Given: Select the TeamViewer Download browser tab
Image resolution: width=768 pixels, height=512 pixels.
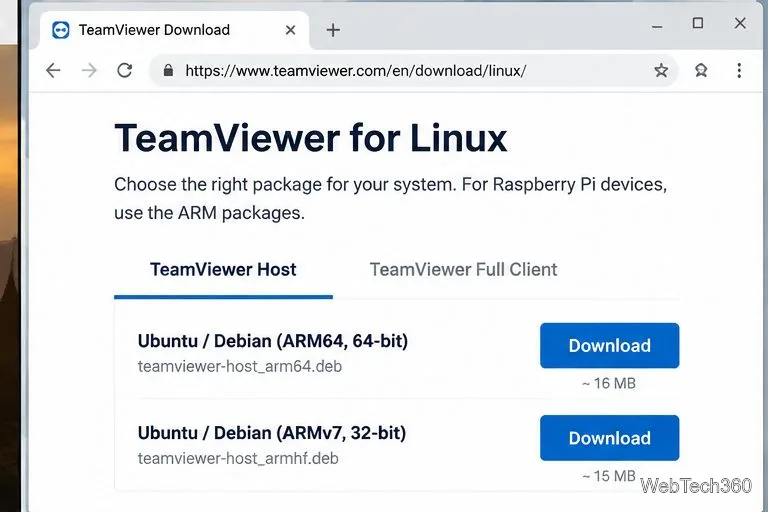Looking at the screenshot, I should [174, 30].
